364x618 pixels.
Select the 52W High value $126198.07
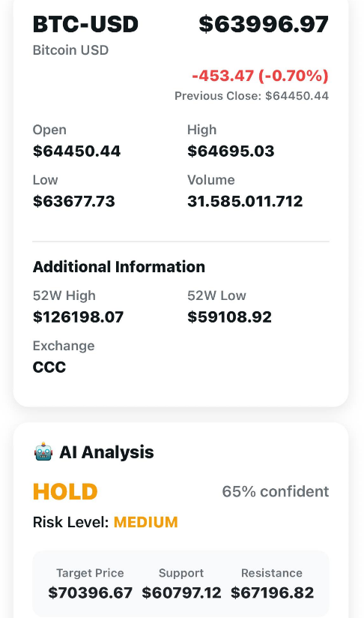[79, 317]
